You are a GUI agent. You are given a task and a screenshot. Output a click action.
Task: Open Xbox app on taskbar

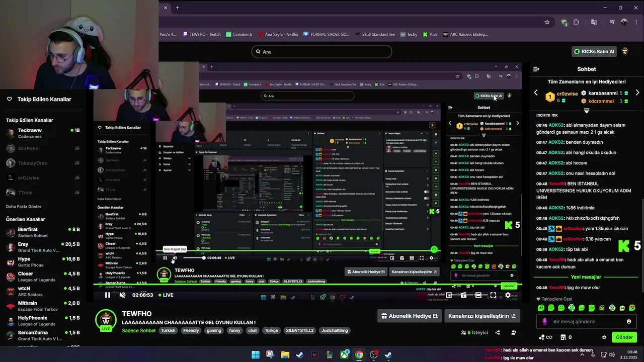[x=344, y=355]
